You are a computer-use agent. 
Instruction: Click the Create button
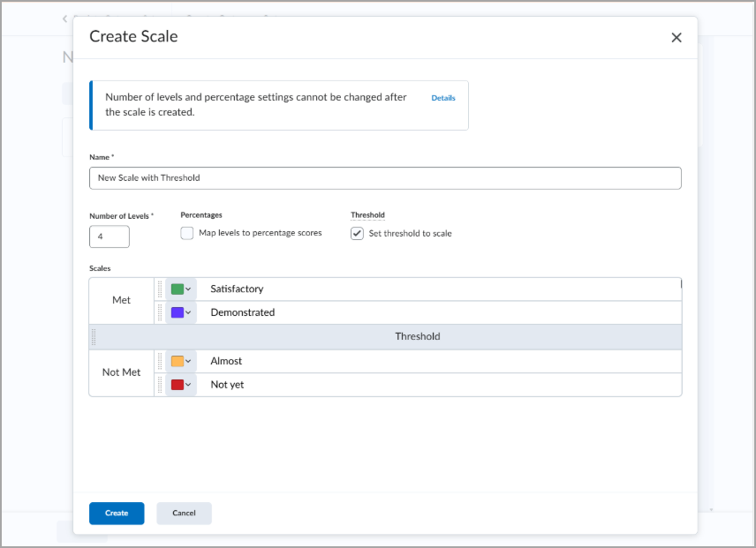coord(117,514)
